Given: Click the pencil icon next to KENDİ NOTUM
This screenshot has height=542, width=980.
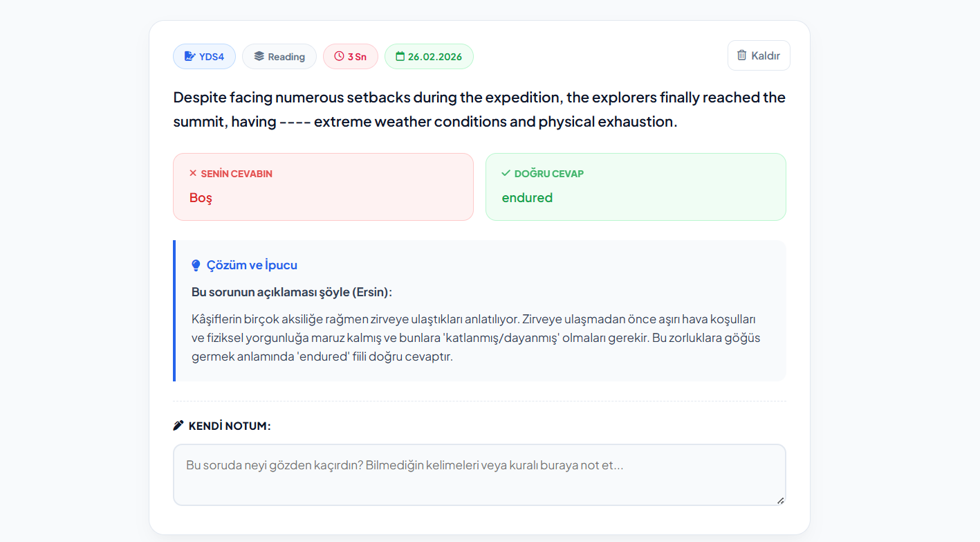Looking at the screenshot, I should pyautogui.click(x=178, y=424).
